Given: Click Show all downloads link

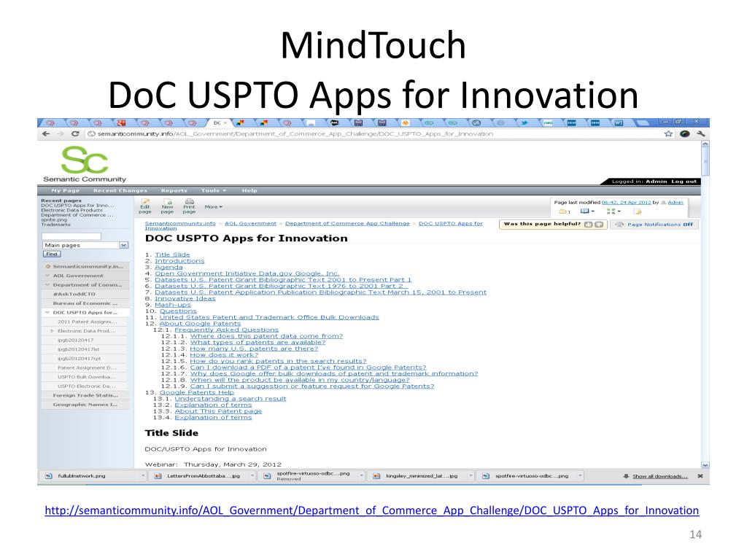Looking at the screenshot, I should click(x=660, y=476).
